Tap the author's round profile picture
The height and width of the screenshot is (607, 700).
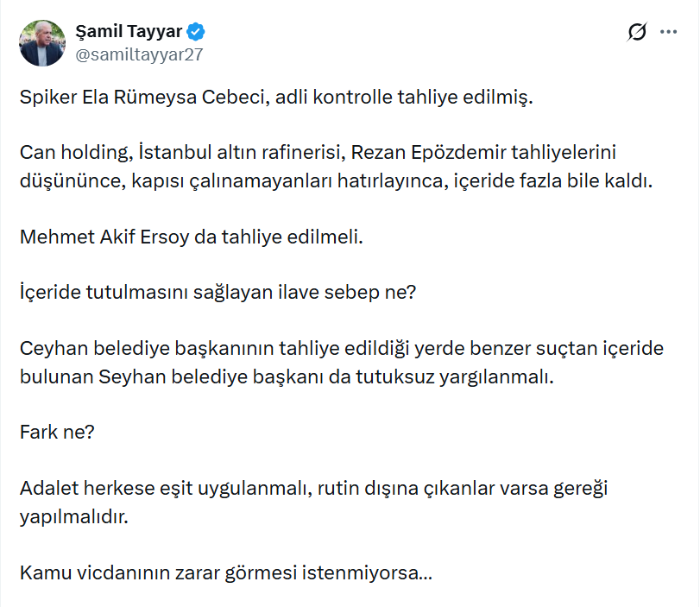pos(41,41)
